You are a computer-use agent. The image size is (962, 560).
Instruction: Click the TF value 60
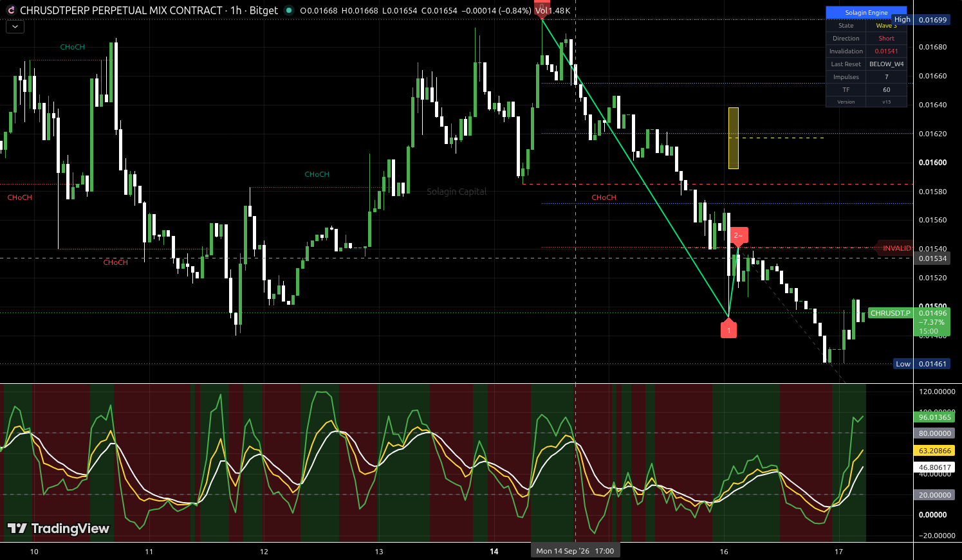click(x=886, y=90)
